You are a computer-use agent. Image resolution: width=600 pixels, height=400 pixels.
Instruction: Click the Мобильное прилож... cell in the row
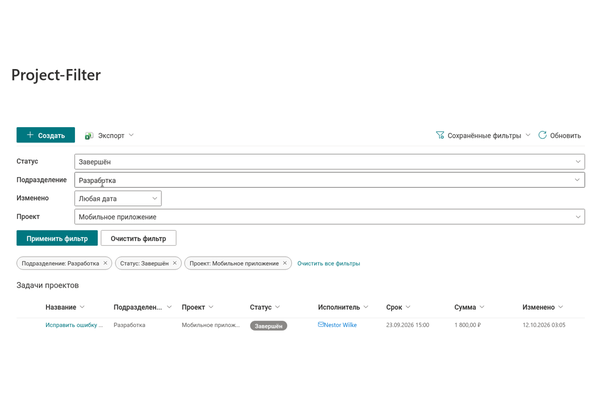(x=211, y=325)
